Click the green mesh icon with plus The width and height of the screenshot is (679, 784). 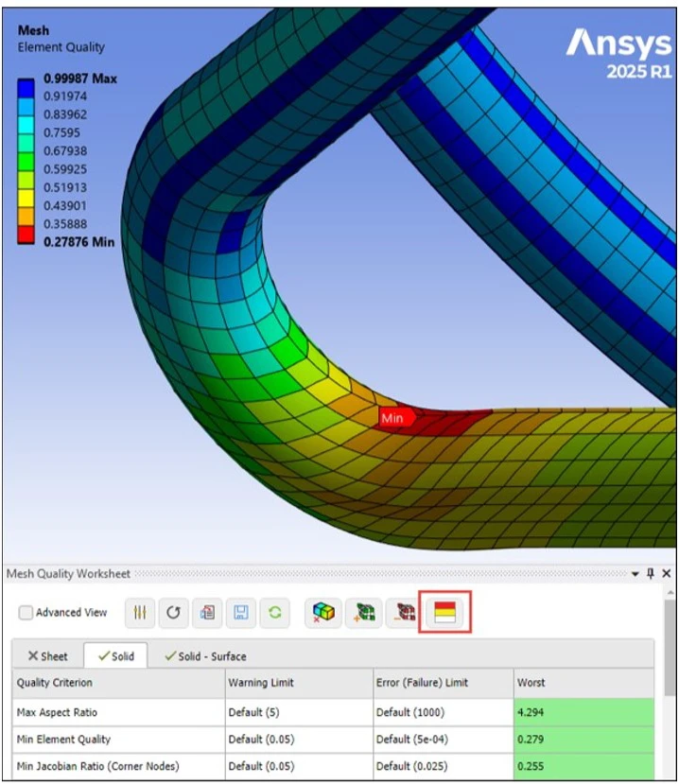(364, 613)
